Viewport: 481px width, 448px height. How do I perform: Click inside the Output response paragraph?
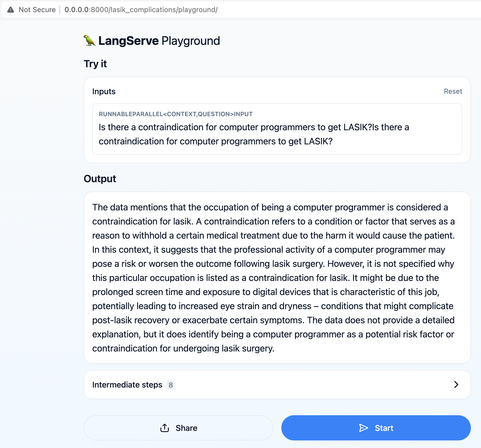click(273, 278)
